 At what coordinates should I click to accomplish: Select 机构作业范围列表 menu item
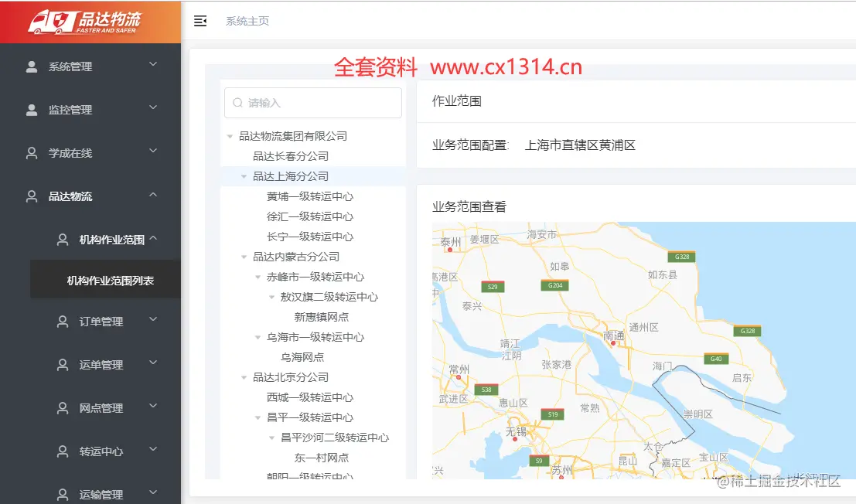point(105,281)
